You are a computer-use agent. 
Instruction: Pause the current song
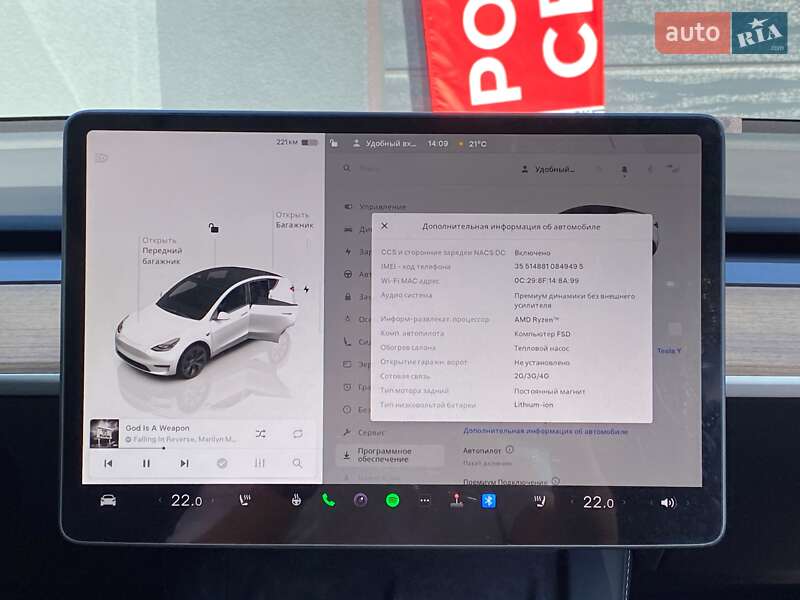point(146,463)
